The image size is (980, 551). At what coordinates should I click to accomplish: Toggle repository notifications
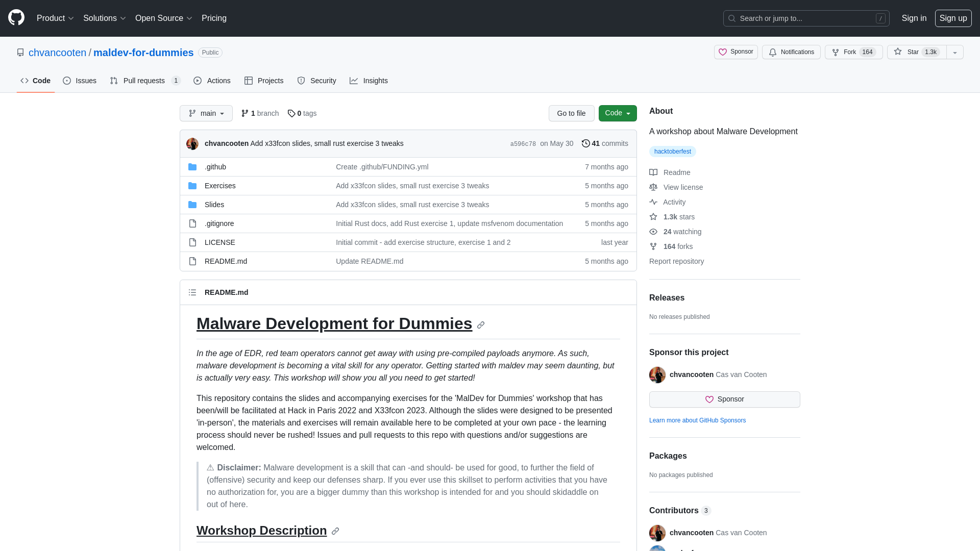791,52
